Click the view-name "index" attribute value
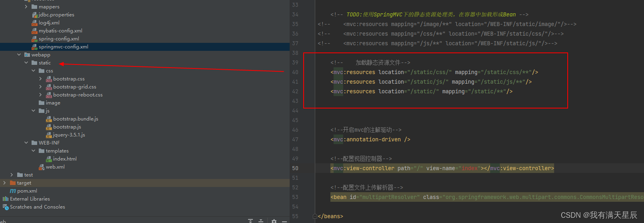644x223 pixels. click(x=469, y=168)
